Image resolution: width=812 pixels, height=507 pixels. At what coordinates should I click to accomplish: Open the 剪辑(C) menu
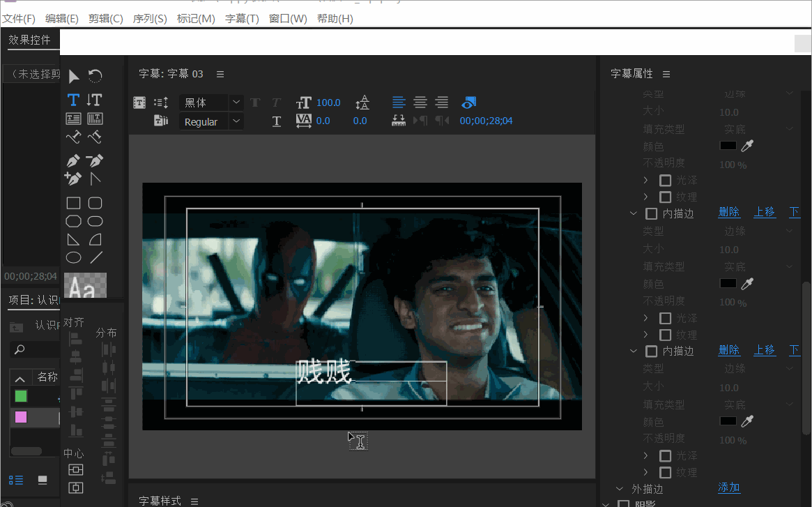pos(106,19)
